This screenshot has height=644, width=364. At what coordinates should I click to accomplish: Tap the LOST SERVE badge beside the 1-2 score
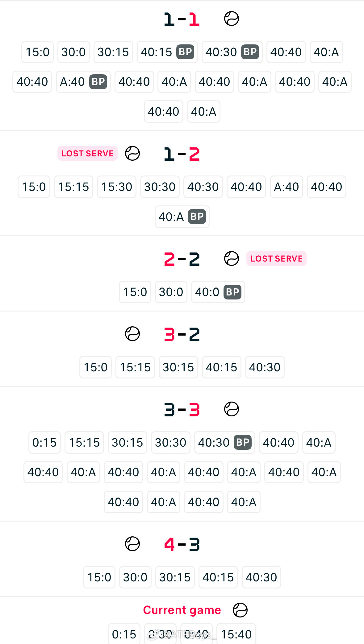(x=87, y=153)
